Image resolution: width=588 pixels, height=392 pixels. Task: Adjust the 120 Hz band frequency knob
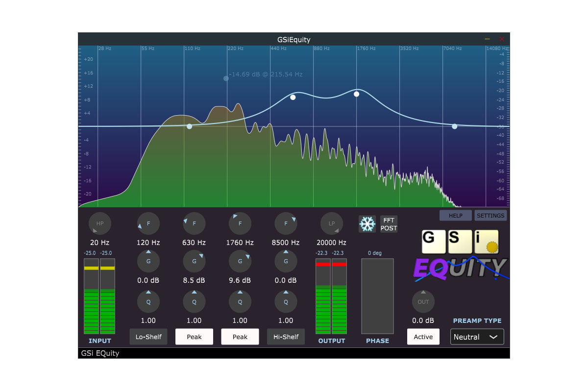point(148,223)
